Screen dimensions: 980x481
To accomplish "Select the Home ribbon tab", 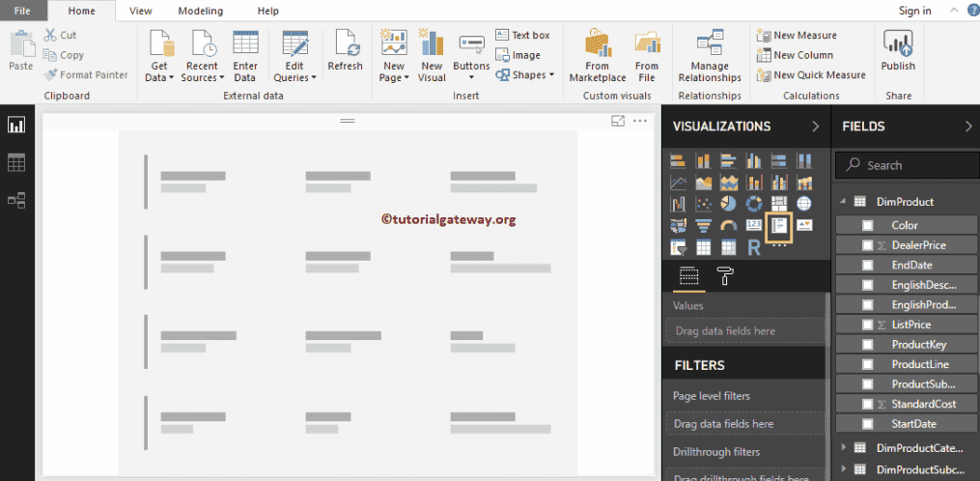I will pos(82,11).
